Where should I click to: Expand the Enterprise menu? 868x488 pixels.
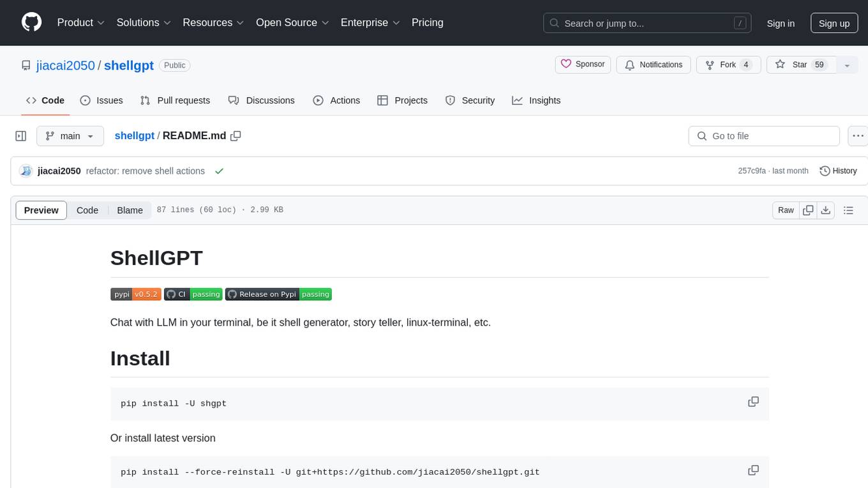(x=370, y=22)
